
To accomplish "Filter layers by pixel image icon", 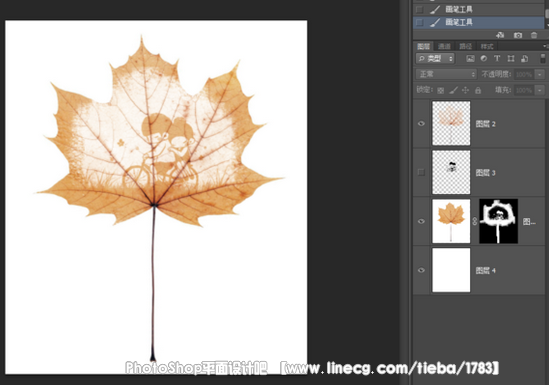I will (x=470, y=58).
